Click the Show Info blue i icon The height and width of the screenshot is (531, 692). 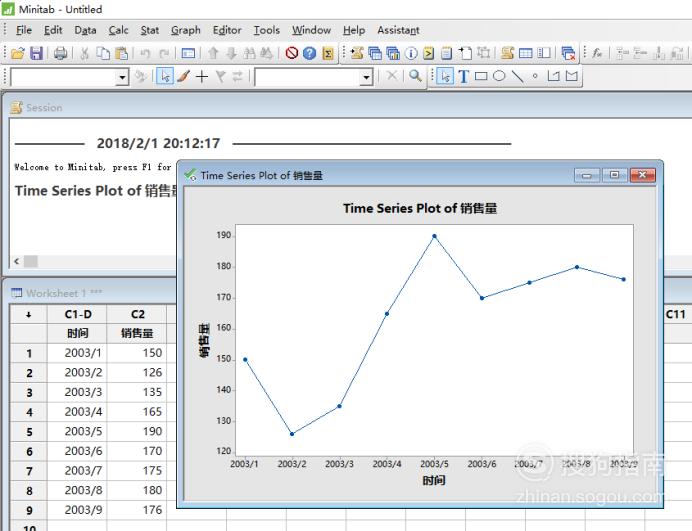tap(411, 53)
